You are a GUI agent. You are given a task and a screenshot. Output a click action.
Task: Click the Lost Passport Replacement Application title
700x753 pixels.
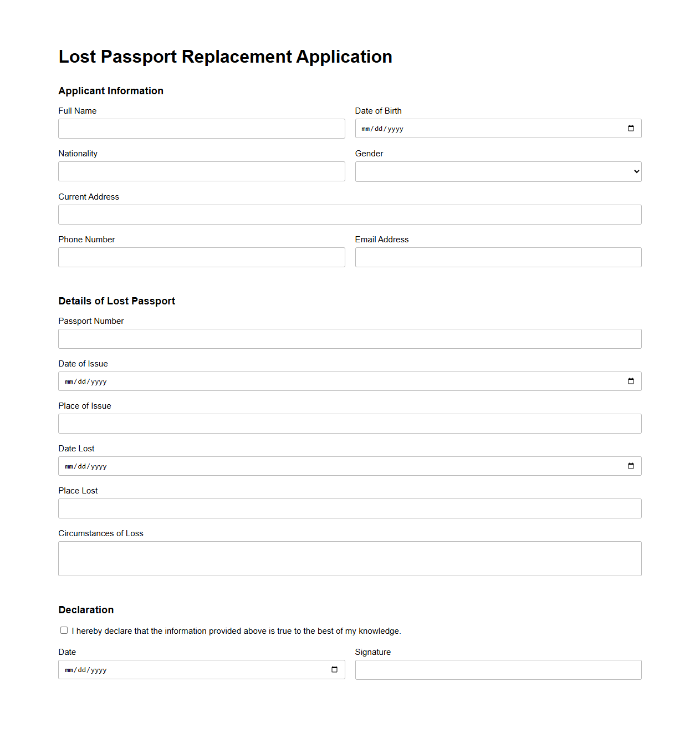225,56
